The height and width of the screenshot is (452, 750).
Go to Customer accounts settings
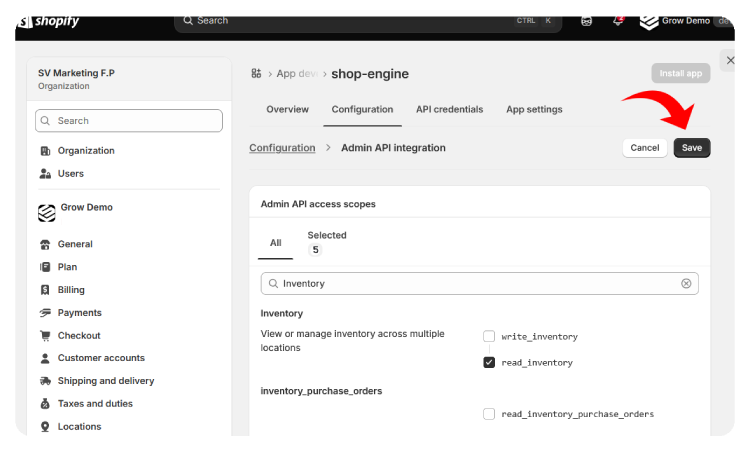coord(101,358)
